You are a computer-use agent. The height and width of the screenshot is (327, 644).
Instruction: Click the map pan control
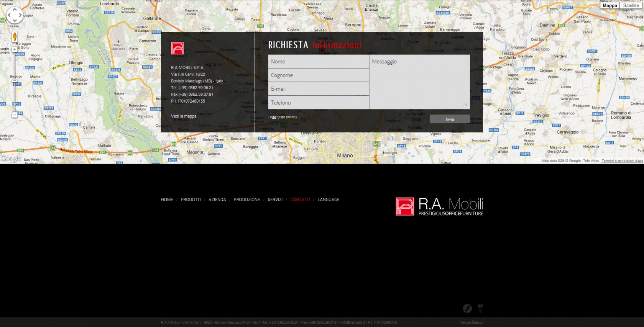[x=15, y=15]
